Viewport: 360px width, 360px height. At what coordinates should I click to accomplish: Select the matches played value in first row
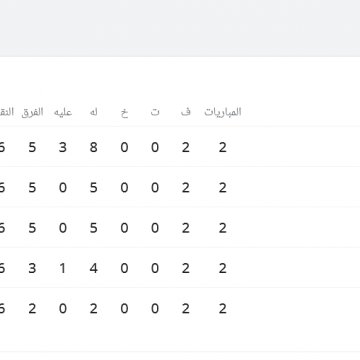(223, 147)
